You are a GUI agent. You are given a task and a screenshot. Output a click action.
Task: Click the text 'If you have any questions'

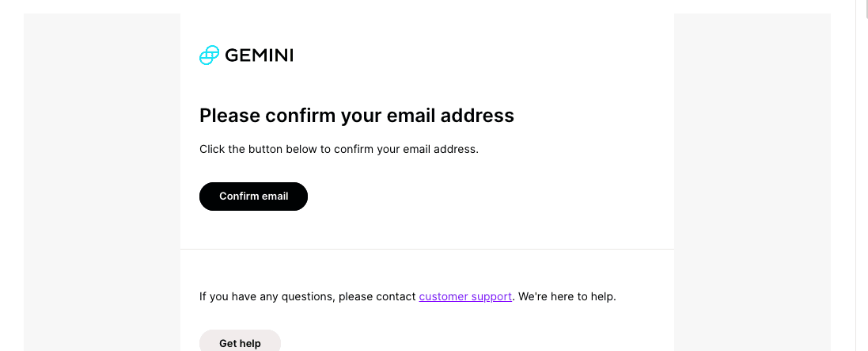coord(267,296)
